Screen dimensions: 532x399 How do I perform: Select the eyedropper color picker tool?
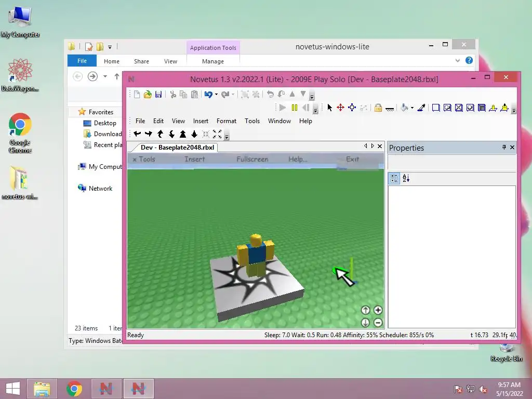pyautogui.click(x=421, y=108)
